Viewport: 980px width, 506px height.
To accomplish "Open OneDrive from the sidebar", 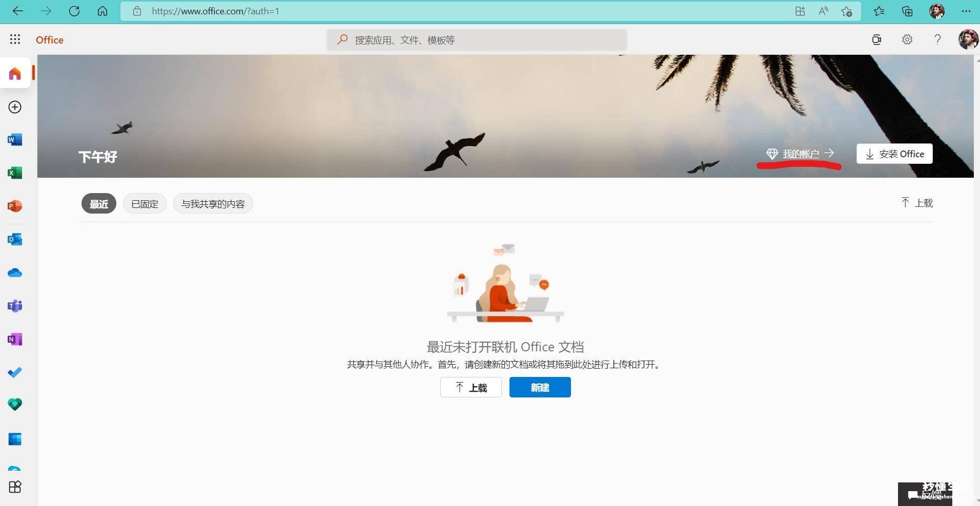I will pos(15,272).
